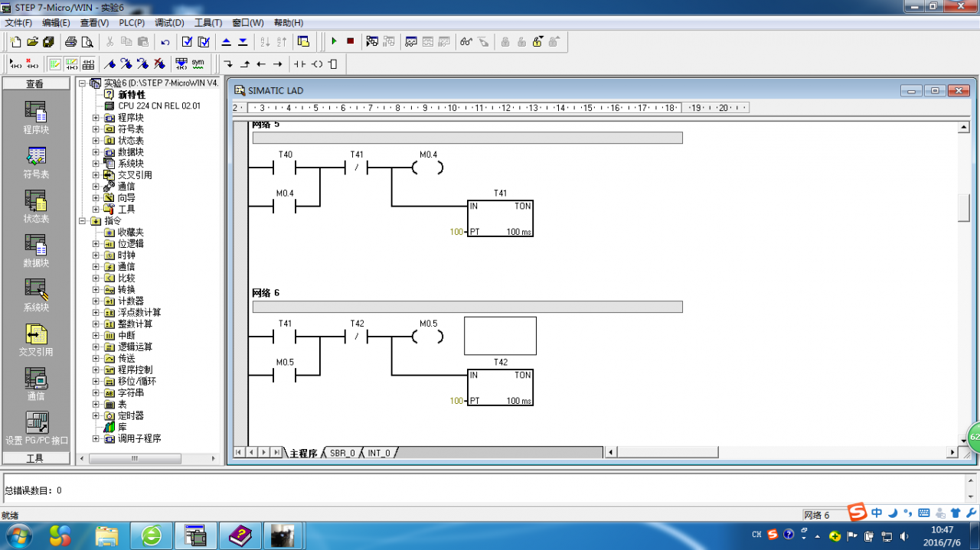Expand the 调用子程序 folder
The width and height of the screenshot is (980, 550).
pyautogui.click(x=96, y=438)
